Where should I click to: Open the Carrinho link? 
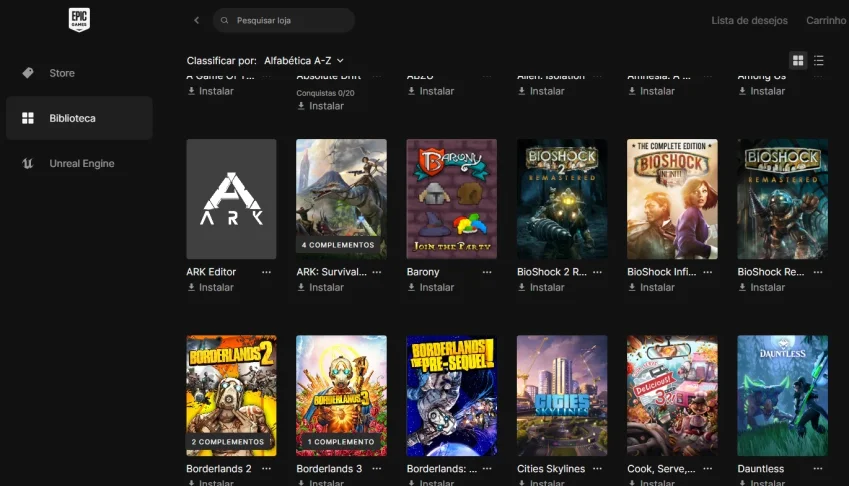[826, 21]
